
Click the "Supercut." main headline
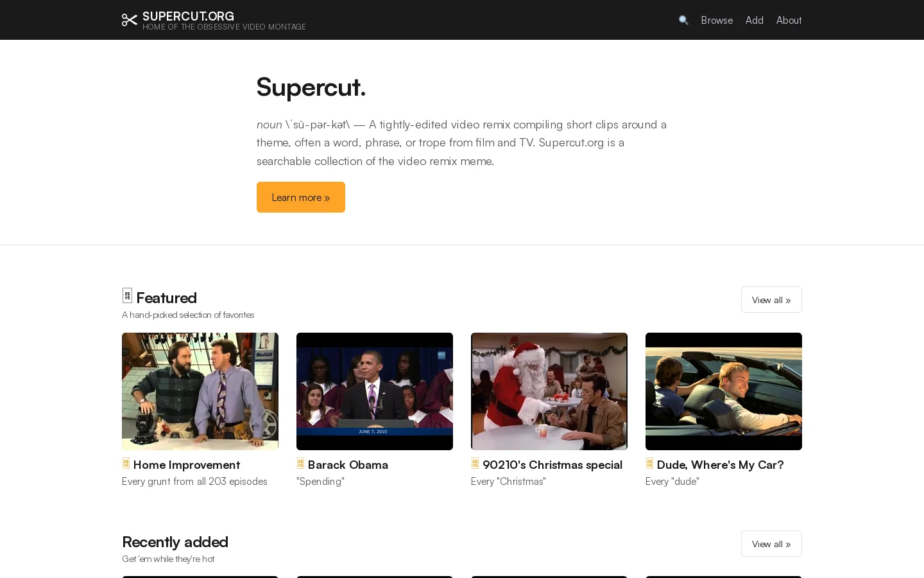(311, 87)
